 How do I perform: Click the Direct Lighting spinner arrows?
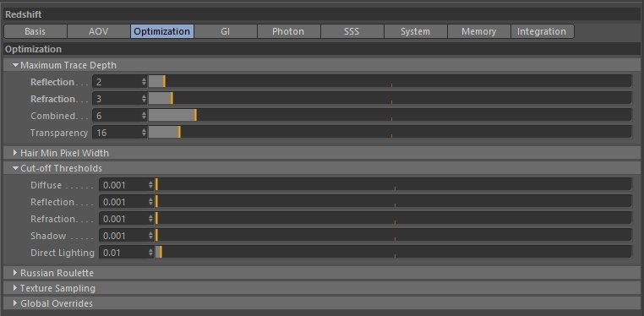pos(150,252)
